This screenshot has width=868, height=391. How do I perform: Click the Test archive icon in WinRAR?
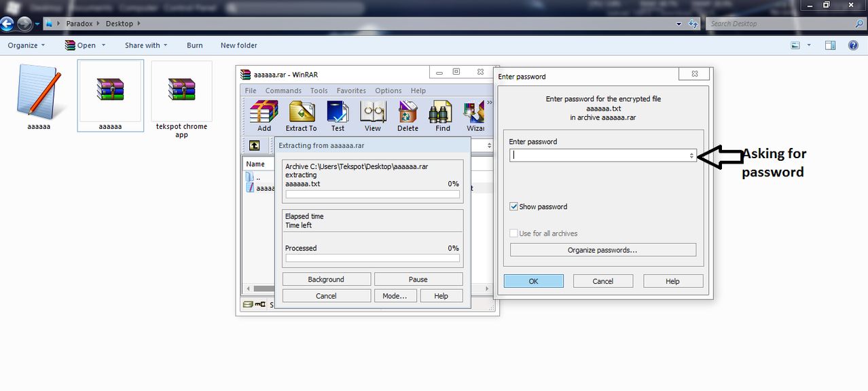pos(338,116)
